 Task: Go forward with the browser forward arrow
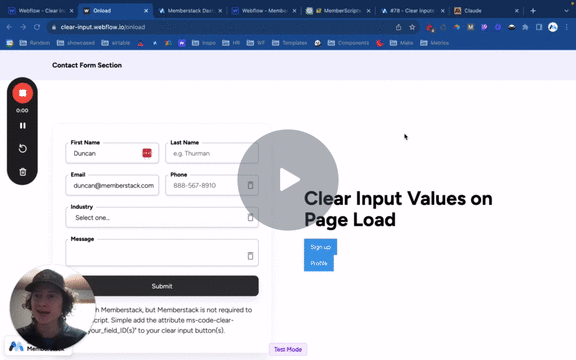tap(23, 27)
